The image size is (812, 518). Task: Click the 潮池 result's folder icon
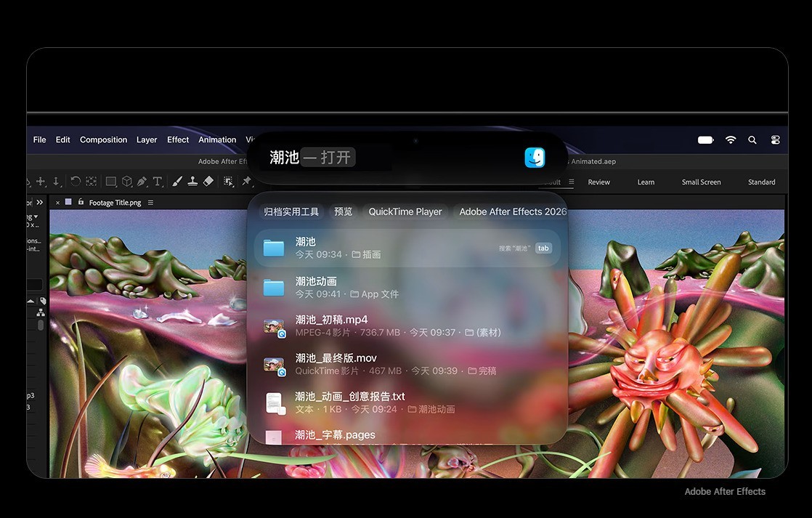point(274,248)
